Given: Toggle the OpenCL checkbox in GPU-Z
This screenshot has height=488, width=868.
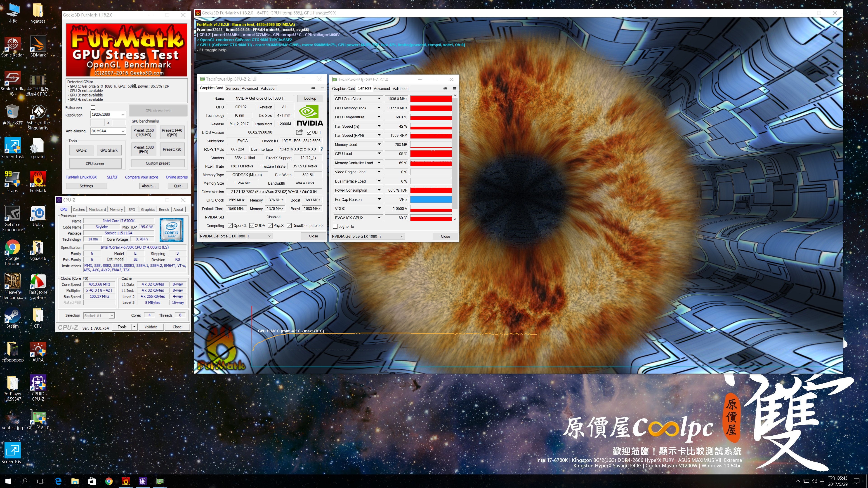Looking at the screenshot, I should pyautogui.click(x=230, y=226).
